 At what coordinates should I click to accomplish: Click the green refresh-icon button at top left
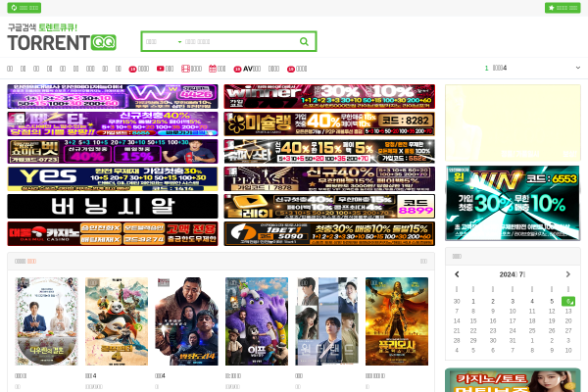coord(24,8)
